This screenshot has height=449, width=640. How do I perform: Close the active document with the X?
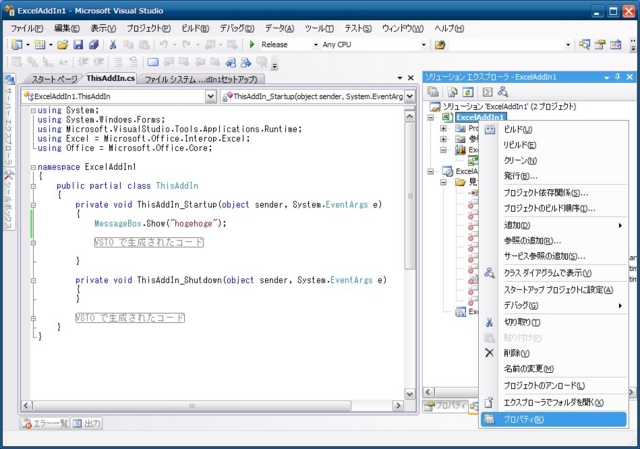(x=411, y=78)
